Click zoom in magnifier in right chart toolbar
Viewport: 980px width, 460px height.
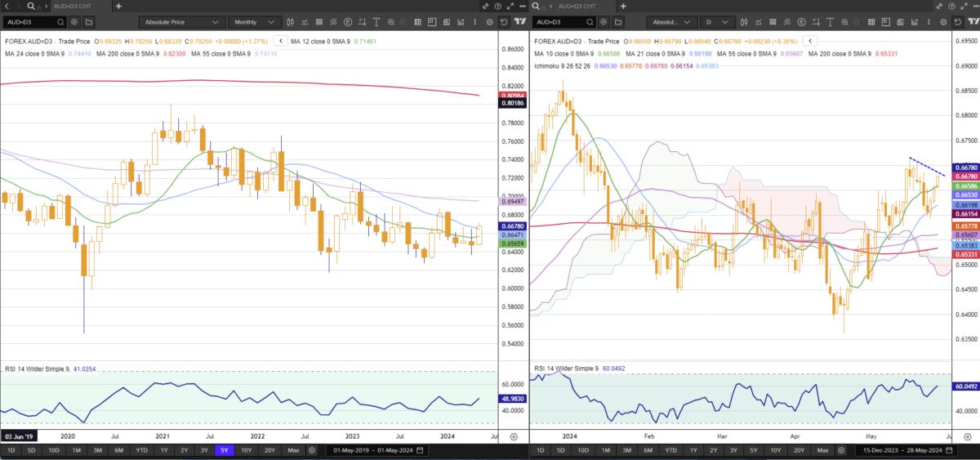pos(844,22)
